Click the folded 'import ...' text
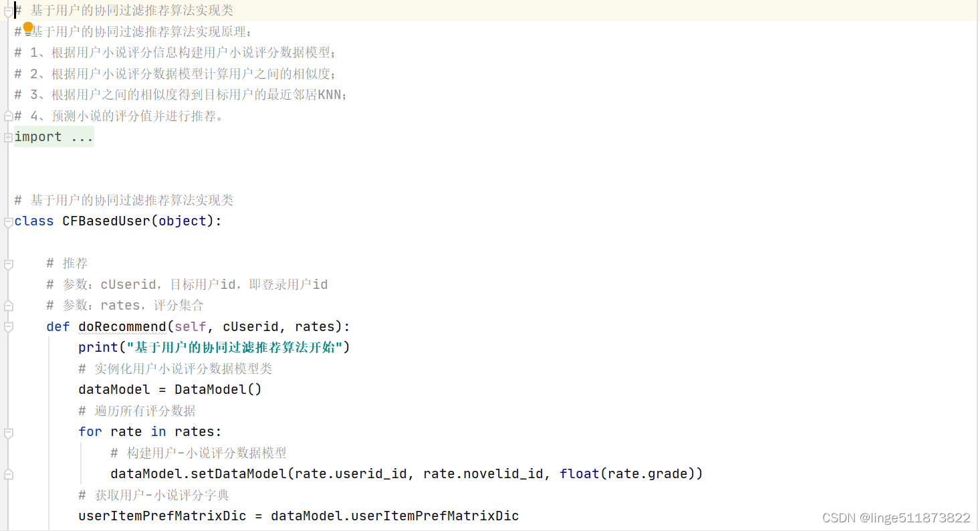Viewport: 980px width, 531px height. point(54,136)
